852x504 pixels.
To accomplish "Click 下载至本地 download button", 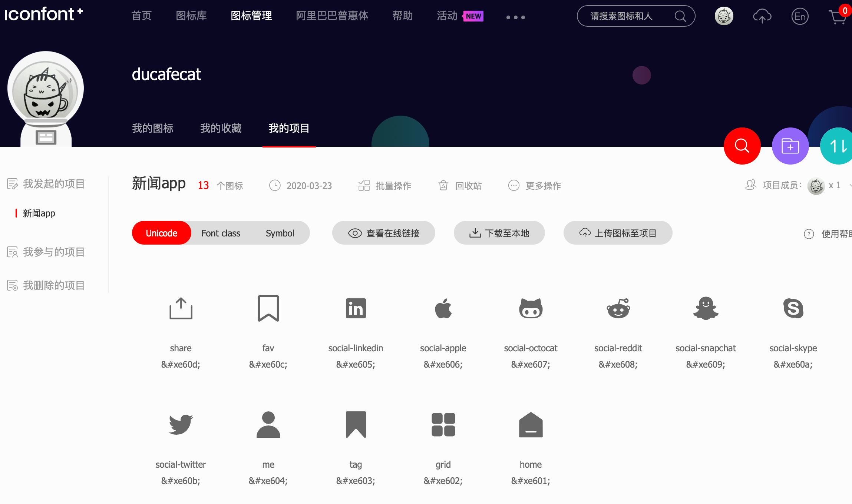I will [x=499, y=233].
